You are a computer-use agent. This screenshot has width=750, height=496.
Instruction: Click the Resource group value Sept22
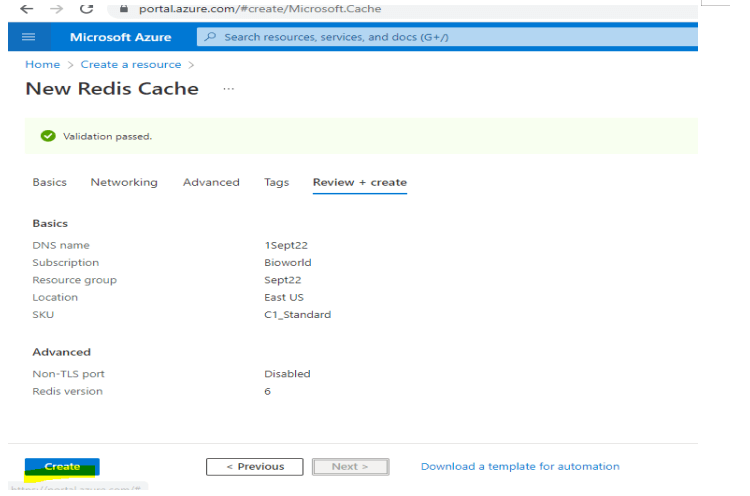[283, 280]
